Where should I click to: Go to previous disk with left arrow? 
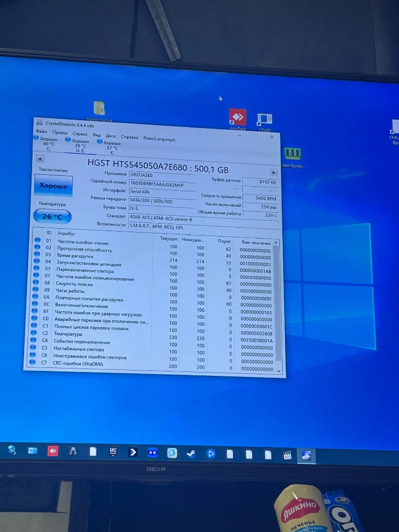click(x=40, y=159)
